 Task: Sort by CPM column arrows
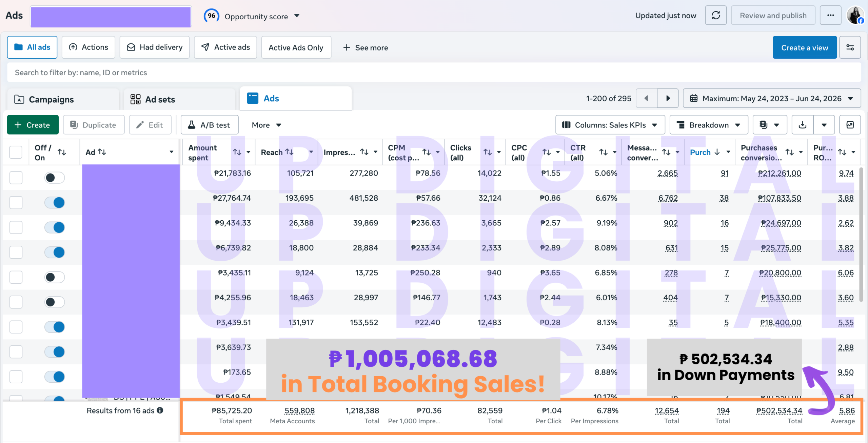click(x=427, y=152)
